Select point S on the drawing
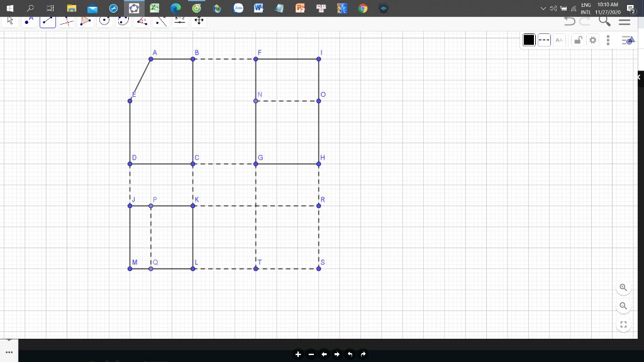644x362 pixels. click(319, 269)
